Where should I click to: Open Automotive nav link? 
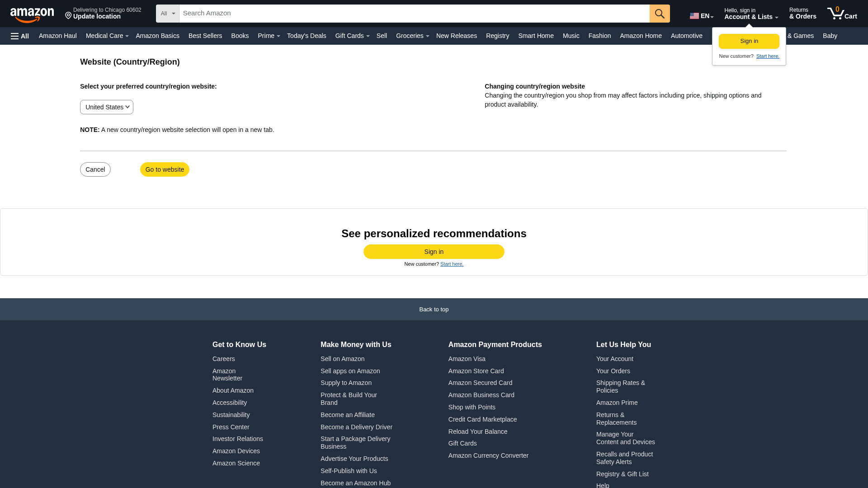(x=687, y=36)
